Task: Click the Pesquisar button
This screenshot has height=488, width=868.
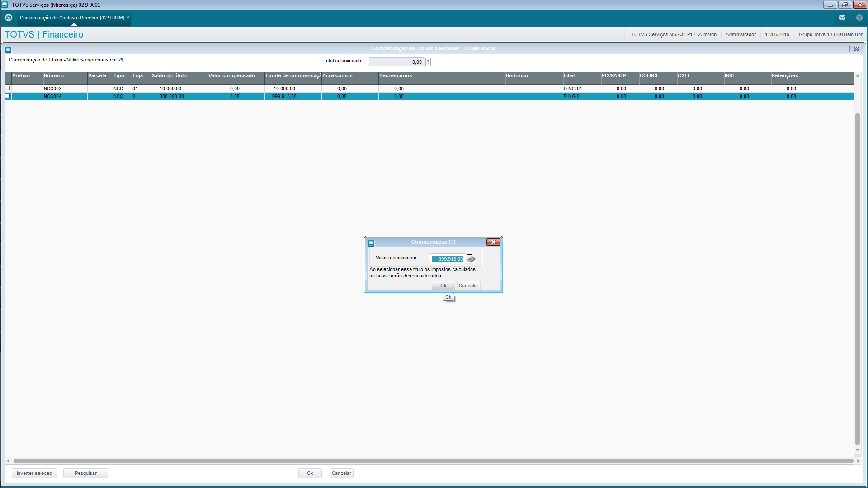Action: pyautogui.click(x=86, y=473)
